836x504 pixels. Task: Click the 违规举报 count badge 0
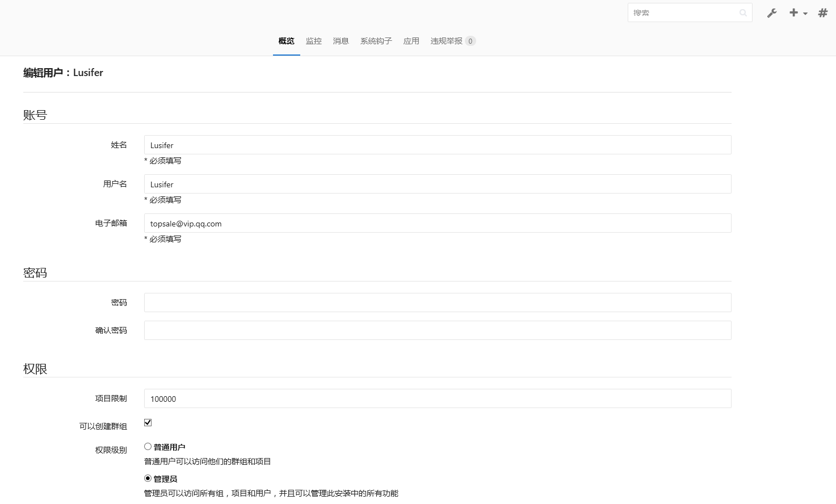470,41
